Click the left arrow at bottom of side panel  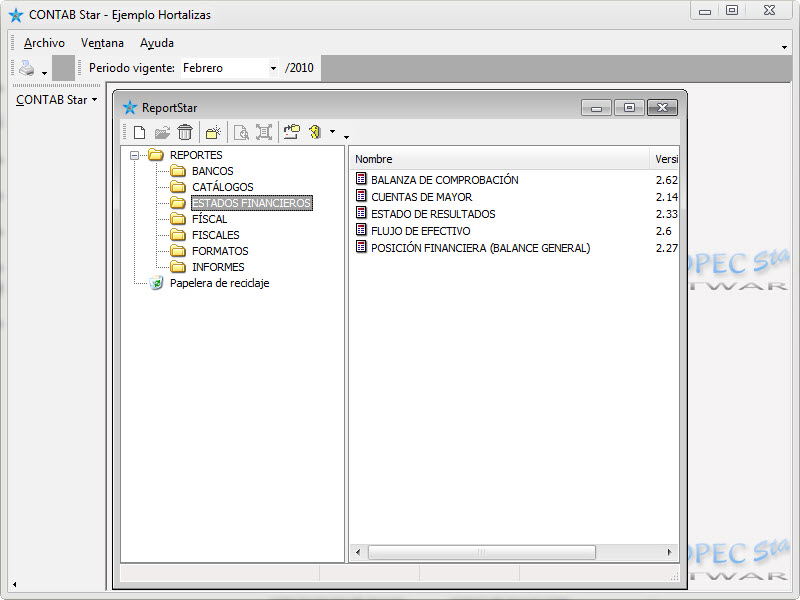click(x=14, y=585)
